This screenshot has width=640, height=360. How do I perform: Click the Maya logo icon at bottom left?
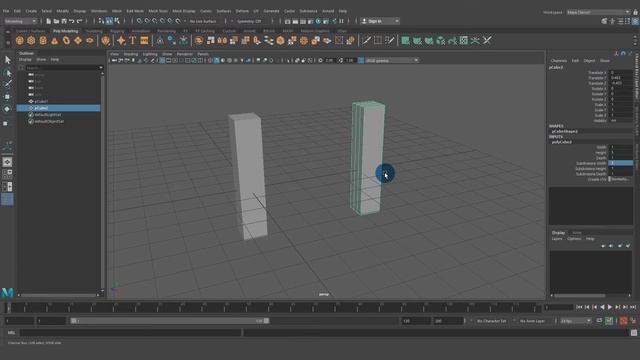(x=7, y=292)
